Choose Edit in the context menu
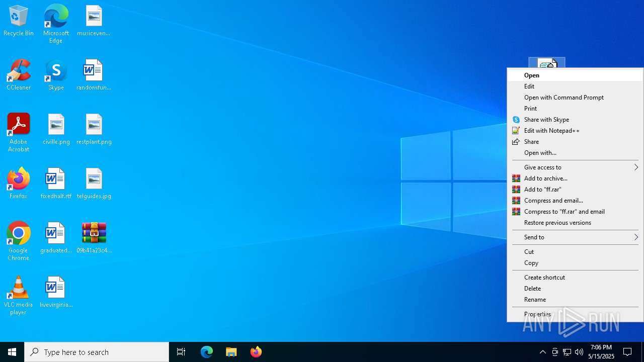 pyautogui.click(x=575, y=86)
